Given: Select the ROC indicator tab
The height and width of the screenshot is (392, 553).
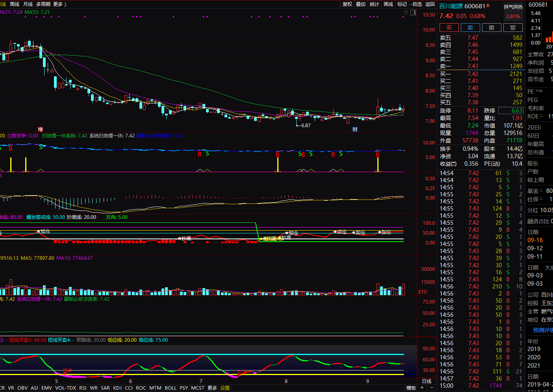Looking at the screenshot, I should point(141,388).
